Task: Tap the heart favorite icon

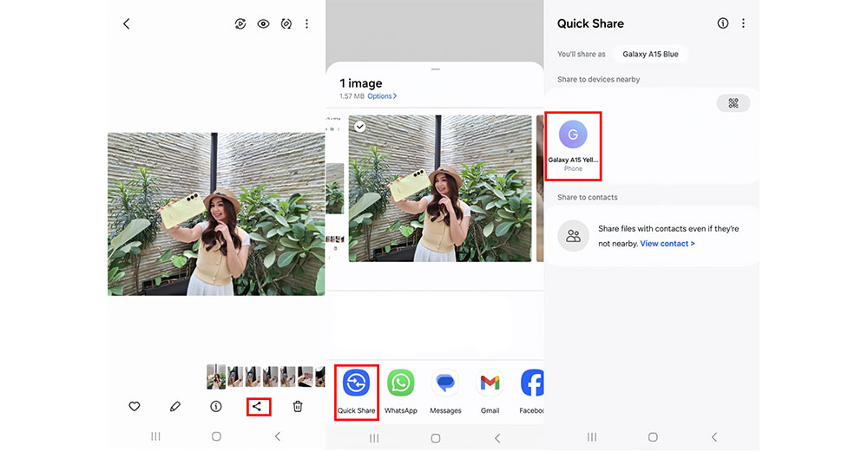Action: click(x=135, y=406)
